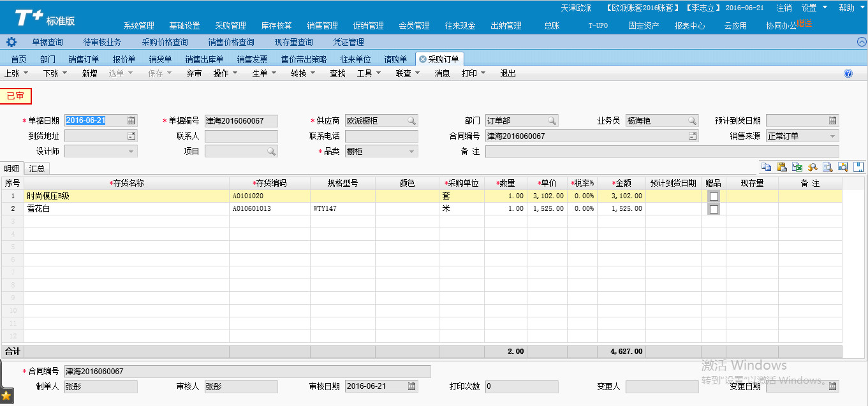
Task: Click the 新增 button
Action: point(89,73)
